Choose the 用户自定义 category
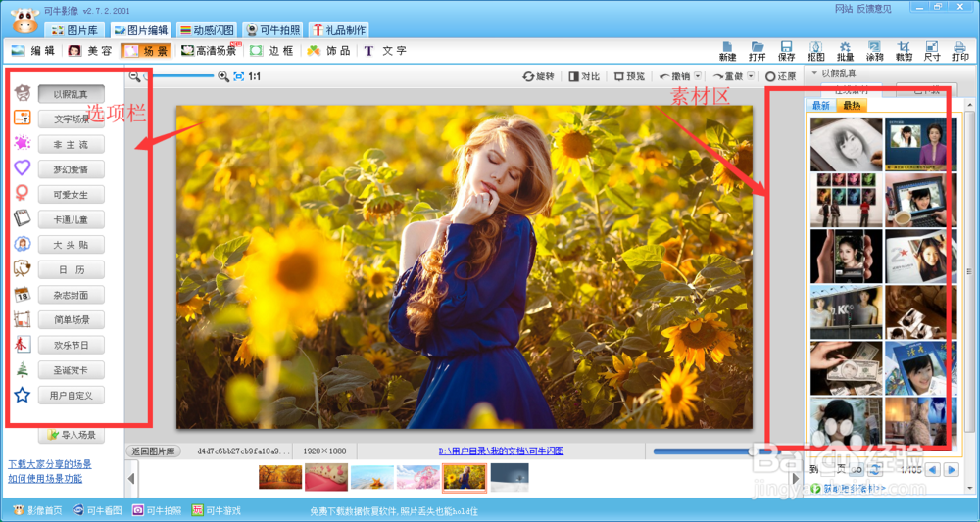Screen dimensions: 980x522 pos(72,395)
